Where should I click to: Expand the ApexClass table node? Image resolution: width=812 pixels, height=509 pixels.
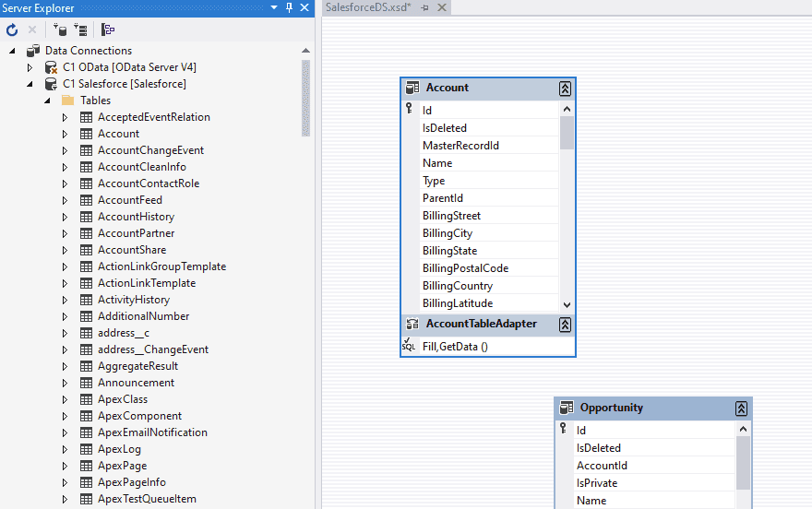(x=65, y=399)
